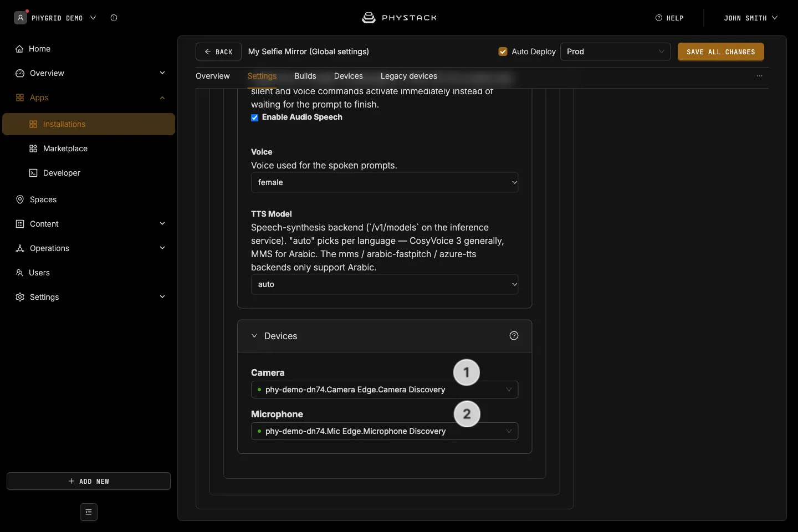Open the John Smith user menu
Image resolution: width=798 pixels, height=532 pixels.
pos(751,18)
